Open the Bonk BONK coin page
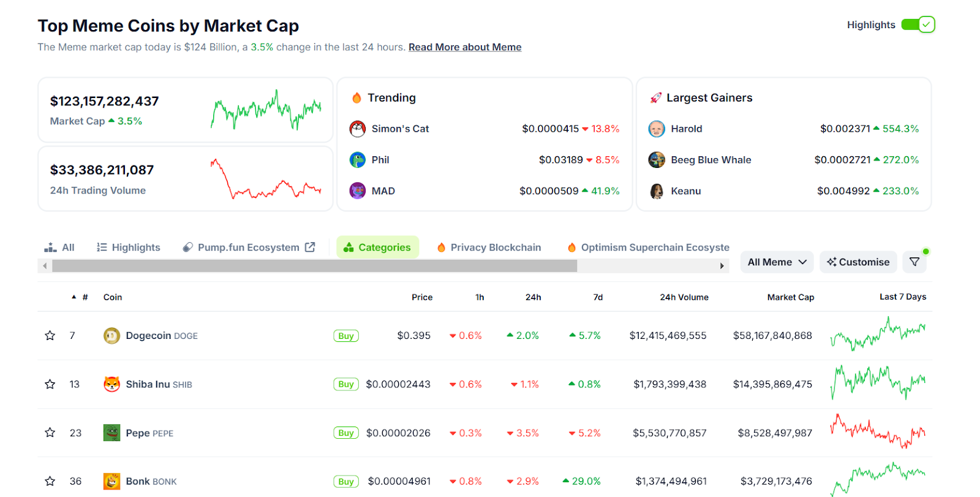The image size is (980, 497). coord(151,481)
